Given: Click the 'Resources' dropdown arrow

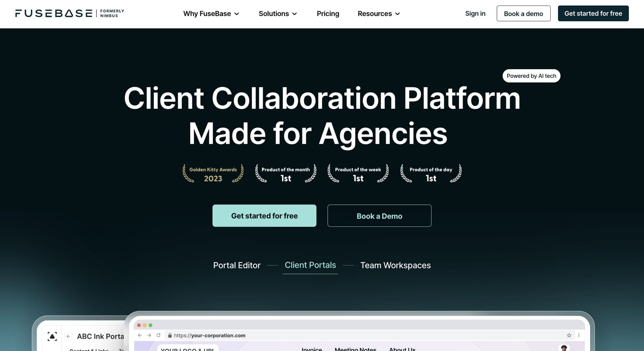Looking at the screenshot, I should tap(398, 14).
